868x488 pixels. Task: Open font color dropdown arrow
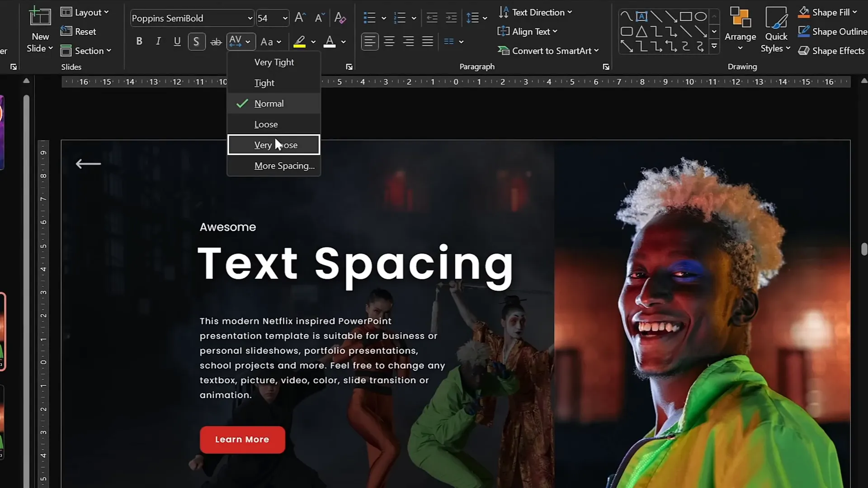click(344, 42)
